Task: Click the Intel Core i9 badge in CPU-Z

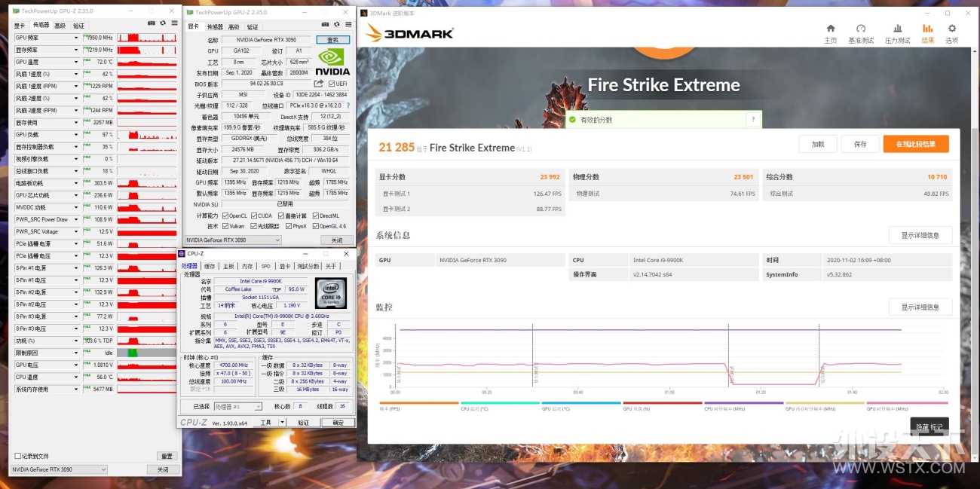Action: [x=330, y=293]
